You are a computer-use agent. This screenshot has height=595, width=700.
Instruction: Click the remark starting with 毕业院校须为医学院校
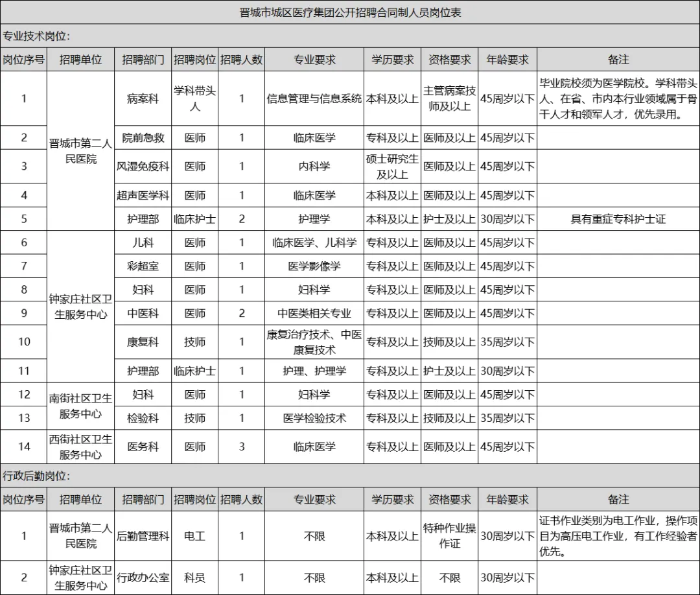(618, 99)
